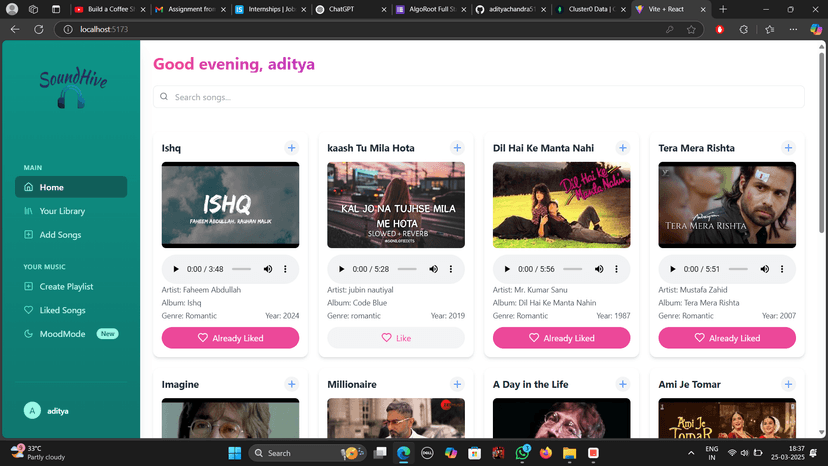The height and width of the screenshot is (466, 828).
Task: Like kaash Tu Mila Hota song
Action: [x=396, y=338]
